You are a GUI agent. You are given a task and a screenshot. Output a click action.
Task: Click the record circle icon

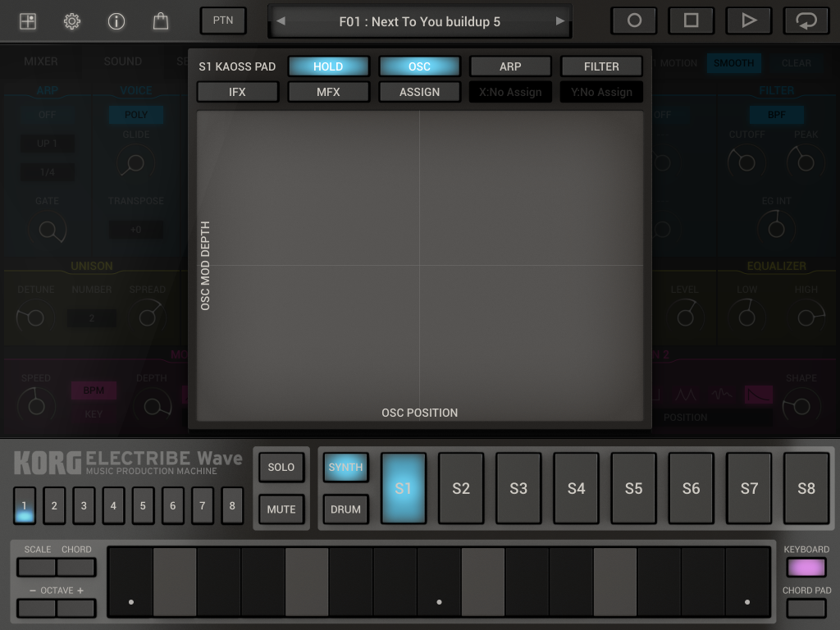[633, 21]
